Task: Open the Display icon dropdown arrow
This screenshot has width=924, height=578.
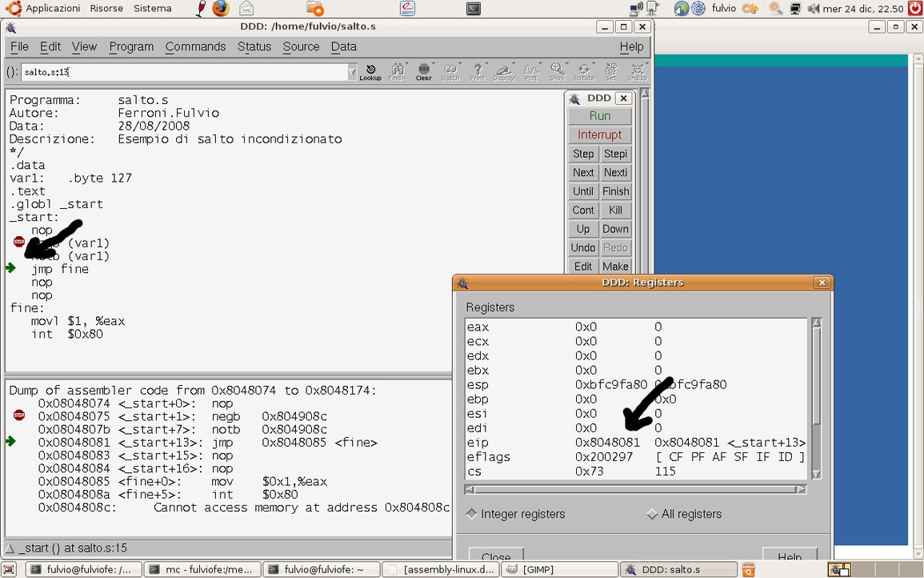Action: pos(514,64)
